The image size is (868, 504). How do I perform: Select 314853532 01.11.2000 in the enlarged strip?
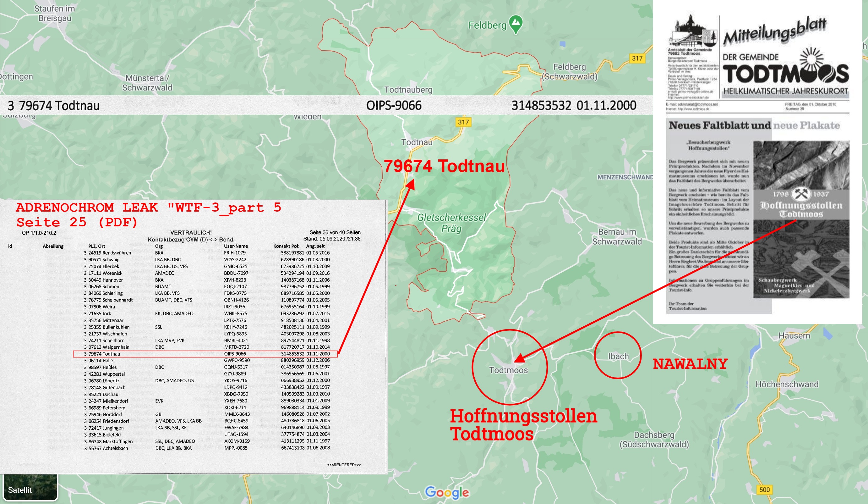(x=574, y=106)
